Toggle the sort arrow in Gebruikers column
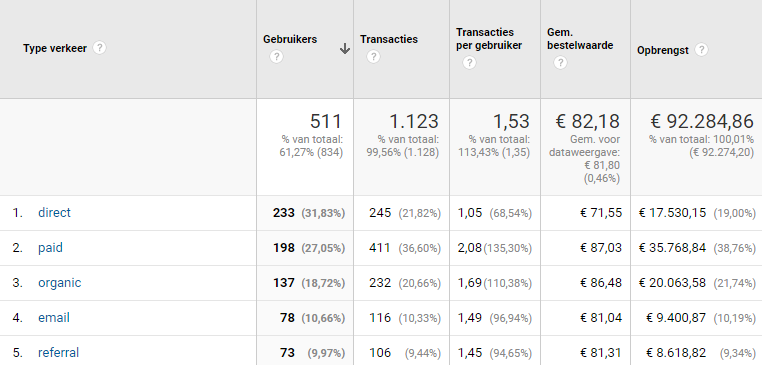762x365 pixels. [x=345, y=48]
